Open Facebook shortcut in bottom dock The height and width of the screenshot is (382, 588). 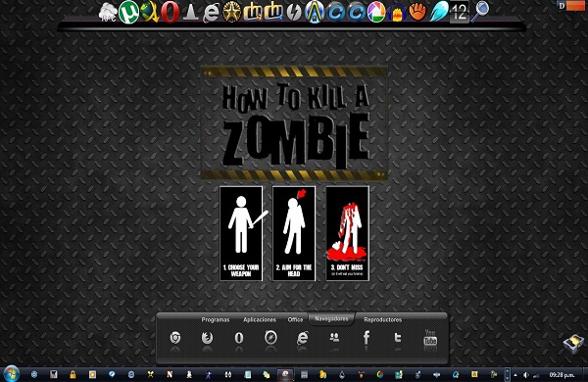click(x=367, y=338)
